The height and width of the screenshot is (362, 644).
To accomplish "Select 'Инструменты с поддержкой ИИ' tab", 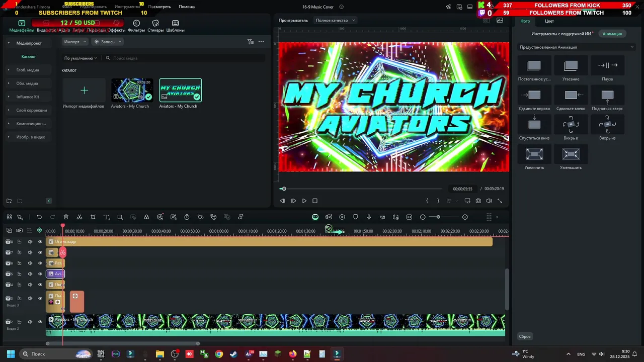I will coord(561,34).
